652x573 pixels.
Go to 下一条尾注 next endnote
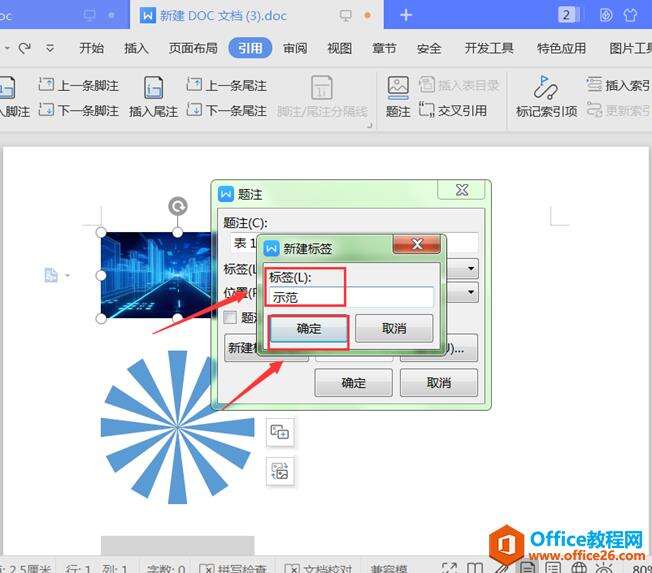tap(227, 111)
